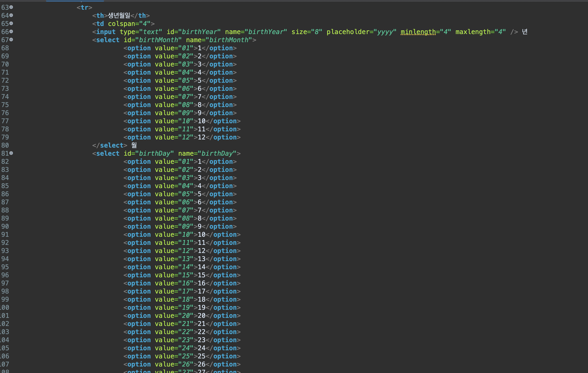Click the 생년월일 header text
The height and width of the screenshot is (373, 588).
(119, 15)
